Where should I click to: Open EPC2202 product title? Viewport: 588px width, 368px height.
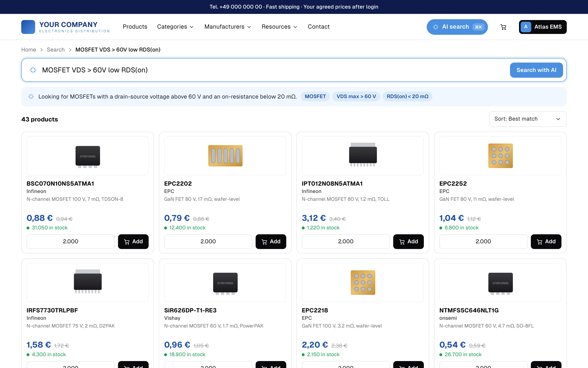[x=178, y=184]
